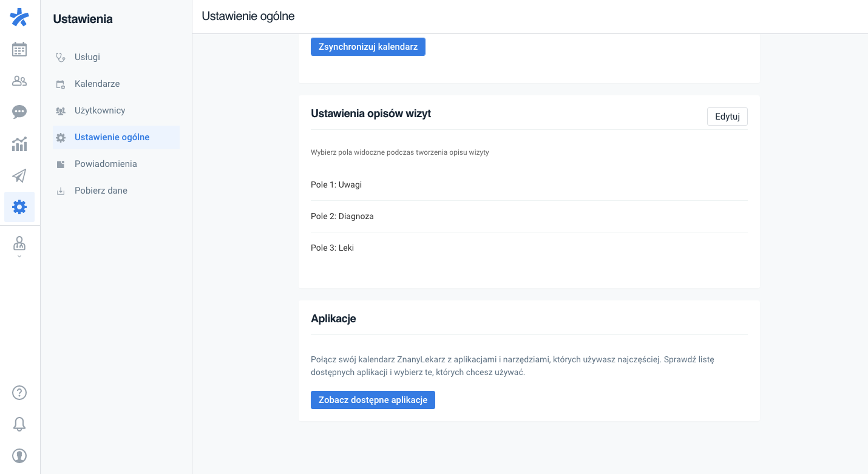The height and width of the screenshot is (474, 868).
Task: Click the Ustawienie ogólne page title
Action: pos(248,16)
